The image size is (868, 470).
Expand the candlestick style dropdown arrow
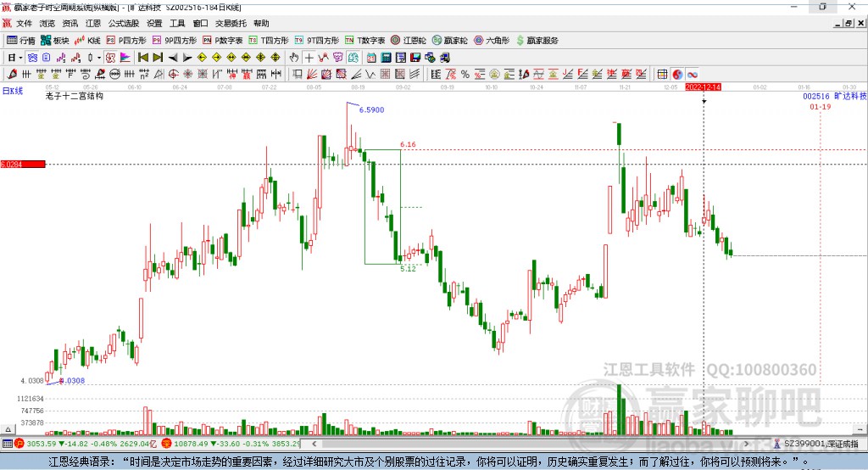pyautogui.click(x=99, y=58)
